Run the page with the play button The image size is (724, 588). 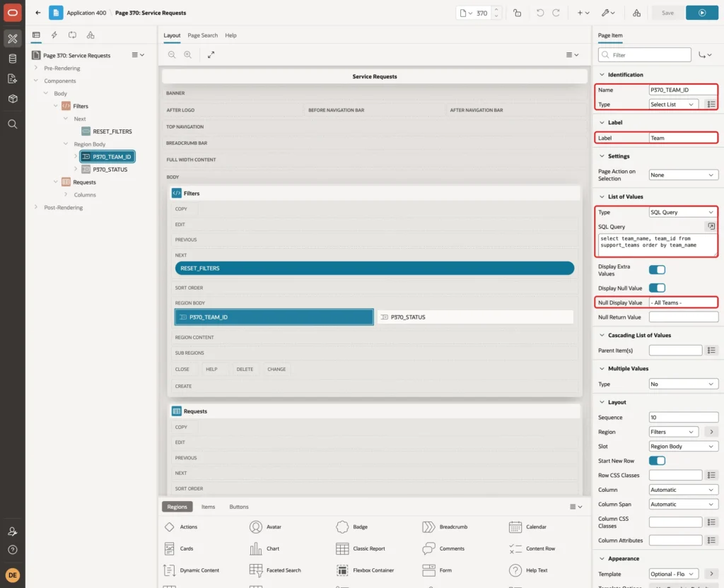702,13
